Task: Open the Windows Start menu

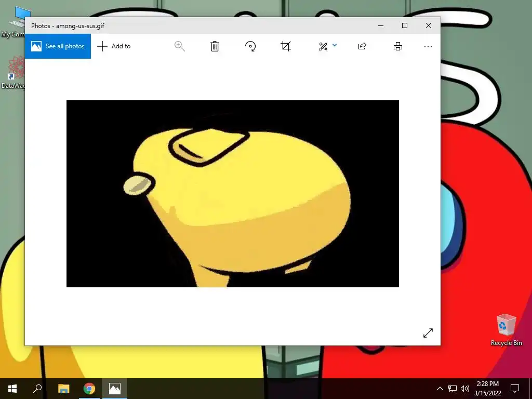Action: [x=12, y=389]
